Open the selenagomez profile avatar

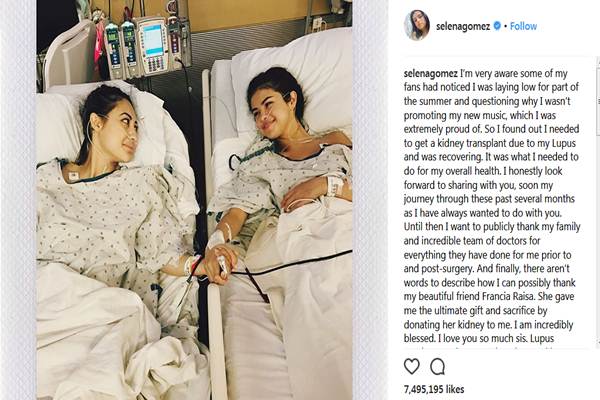click(416, 25)
